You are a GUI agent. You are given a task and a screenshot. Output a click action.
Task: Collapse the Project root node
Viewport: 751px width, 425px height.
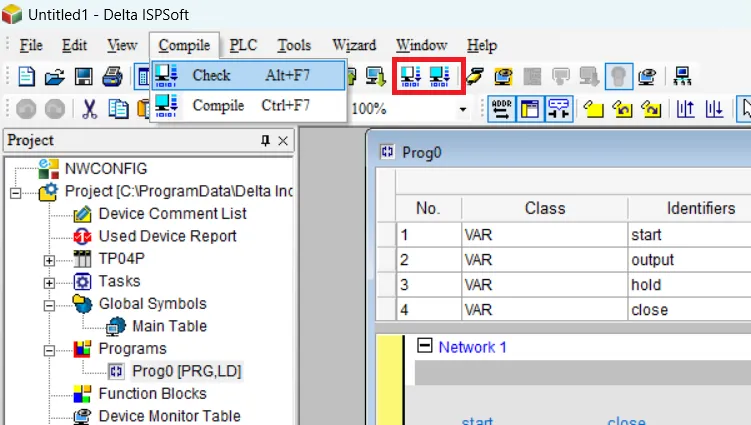coord(15,193)
